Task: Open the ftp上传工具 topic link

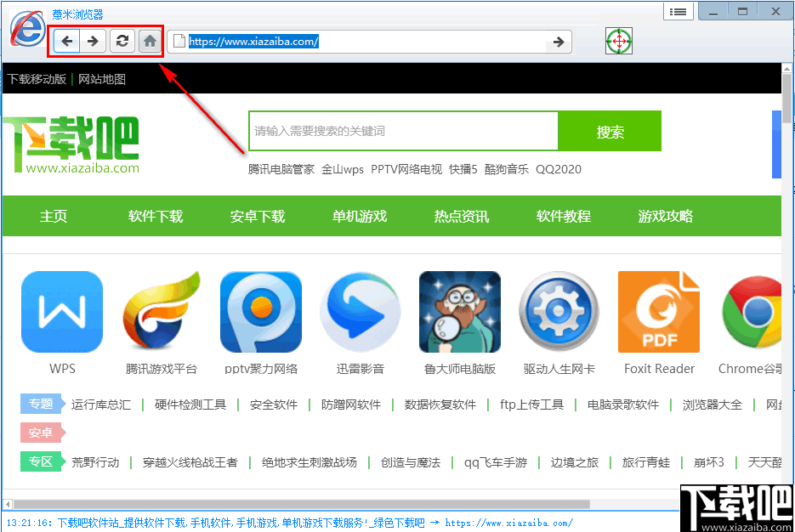Action: [531, 405]
